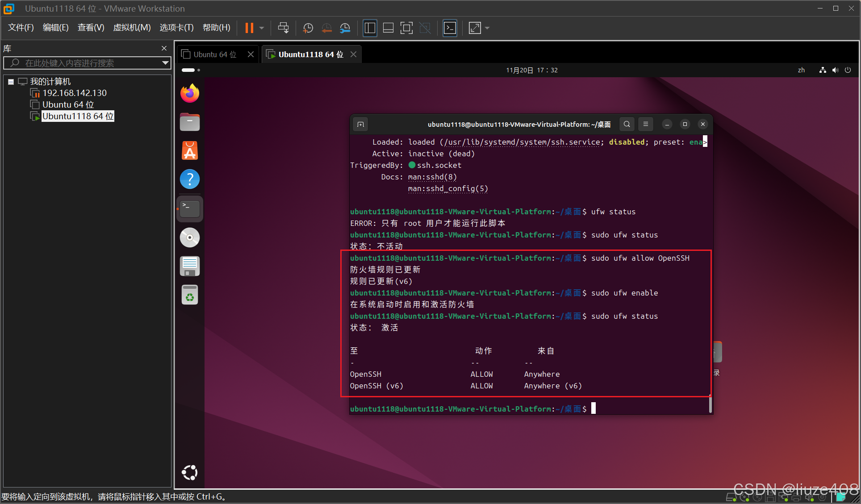The height and width of the screenshot is (504, 861).
Task: Expand the power options dropdown arrow
Action: (262, 28)
